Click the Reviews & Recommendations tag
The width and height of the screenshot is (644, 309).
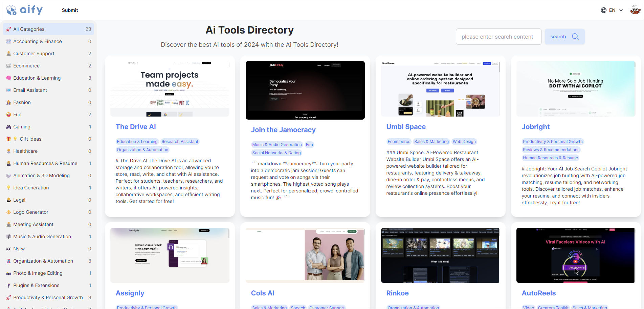tap(551, 150)
